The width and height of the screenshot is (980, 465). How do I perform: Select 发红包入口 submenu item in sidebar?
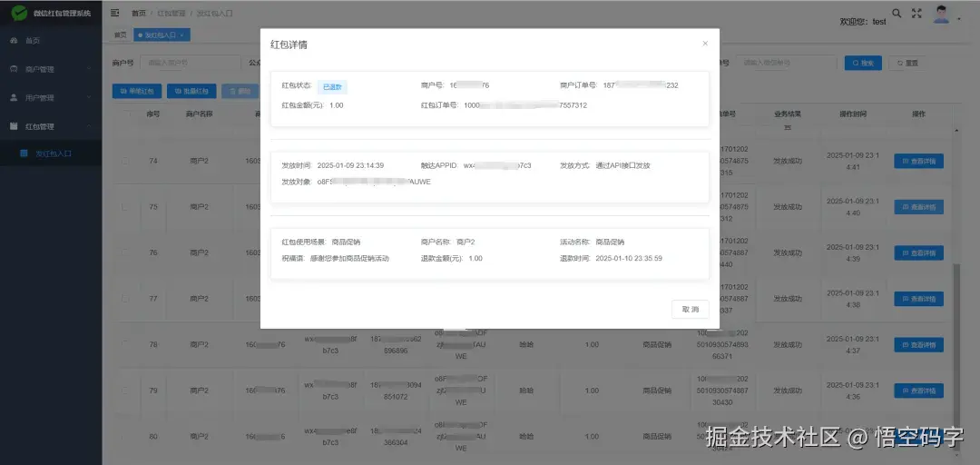pos(51,153)
